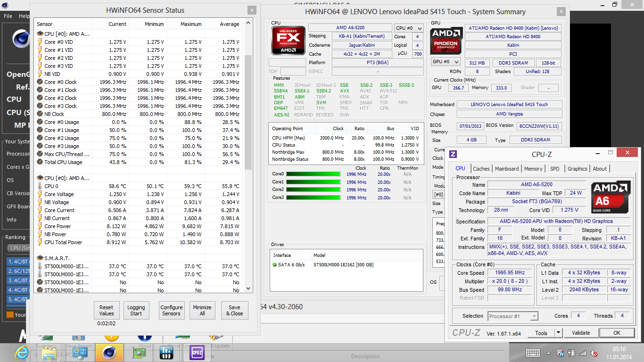This screenshot has height=362, width=644.
Task: Switch to HWiNFO64 green board taskbar icon
Action: (x=138, y=352)
